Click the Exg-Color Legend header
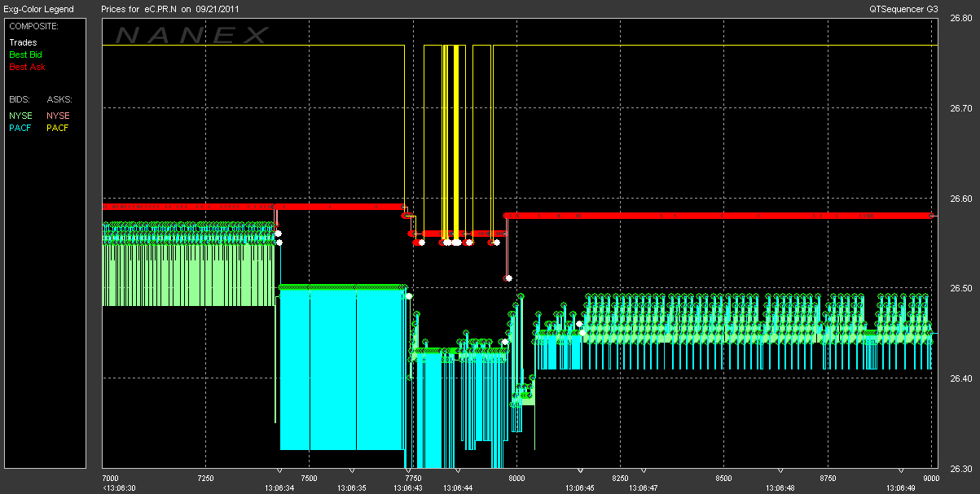The width and height of the screenshot is (980, 494). coord(38,9)
